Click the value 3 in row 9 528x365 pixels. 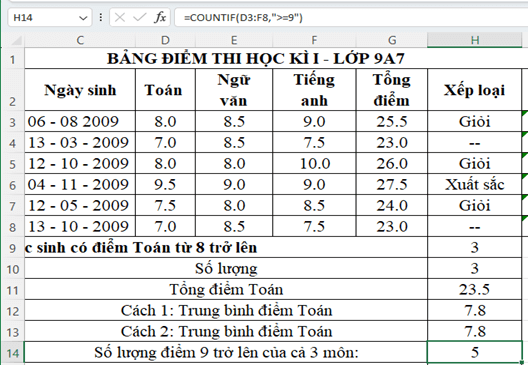pos(474,247)
